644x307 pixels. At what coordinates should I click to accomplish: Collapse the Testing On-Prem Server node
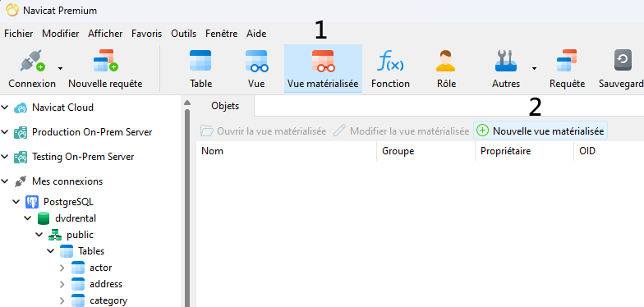[x=5, y=157]
